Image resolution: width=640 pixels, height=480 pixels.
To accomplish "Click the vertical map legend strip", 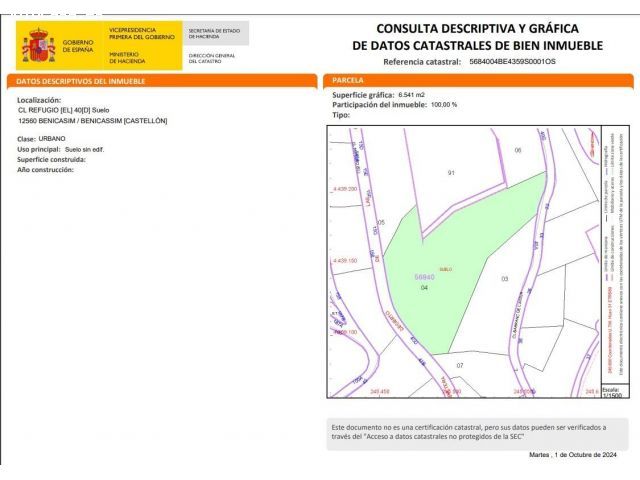I will [615, 255].
